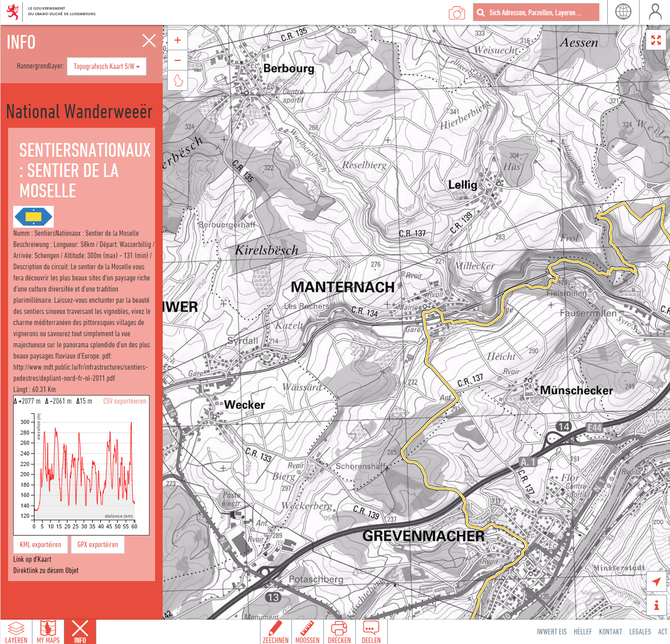This screenshot has height=644, width=670.
Task: Activate the freehand selection tool below zoom controls
Action: [178, 81]
